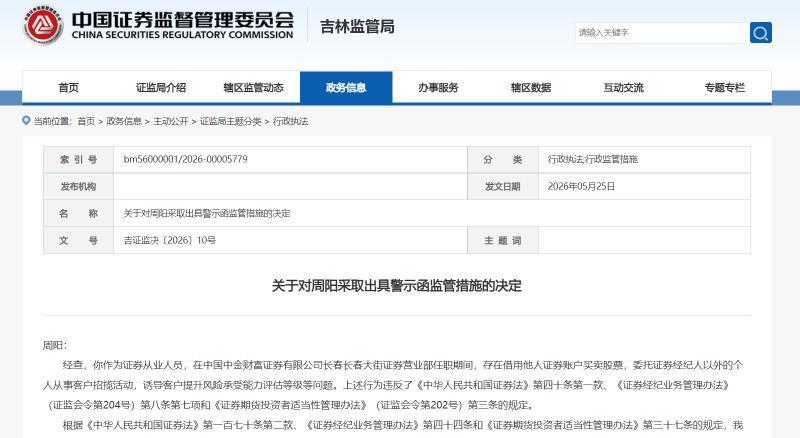Follow the 行政执法 breadcrumb link
This screenshot has width=800, height=438.
291,121
